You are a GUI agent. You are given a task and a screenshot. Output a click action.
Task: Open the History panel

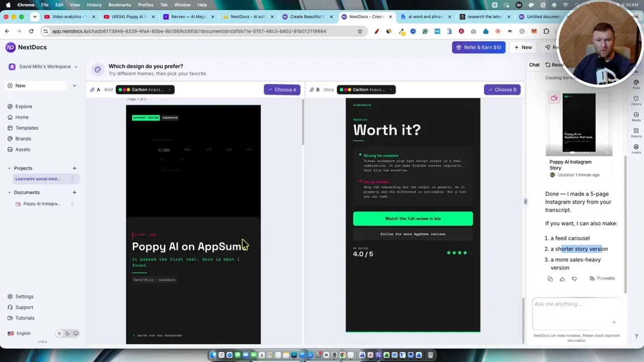(636, 101)
